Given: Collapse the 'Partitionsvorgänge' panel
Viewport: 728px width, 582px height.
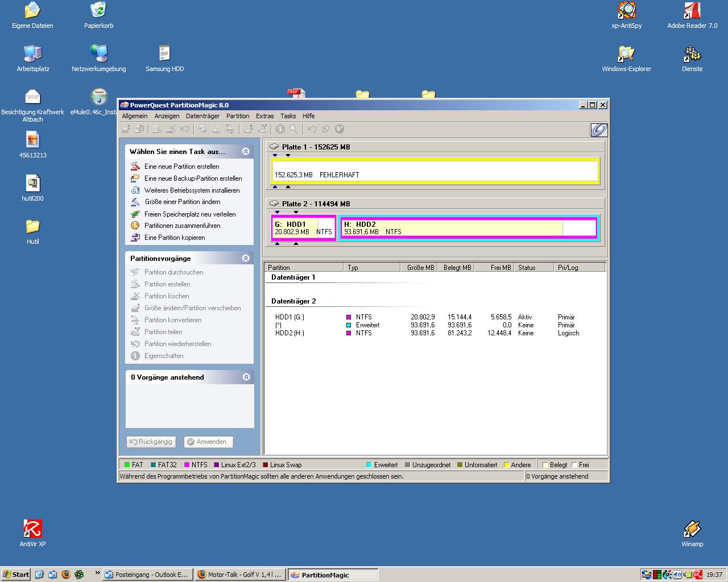Looking at the screenshot, I should click(246, 258).
